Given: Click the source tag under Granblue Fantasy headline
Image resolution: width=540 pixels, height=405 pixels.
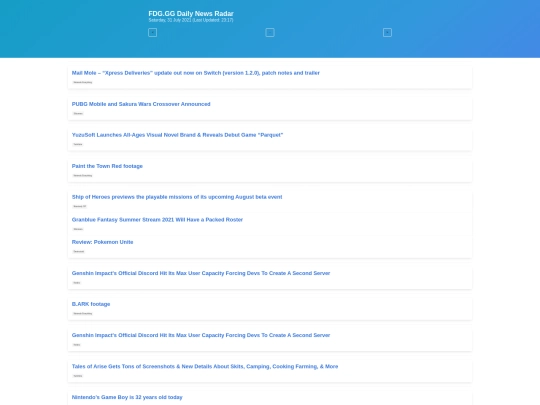Looking at the screenshot, I should point(78,229).
